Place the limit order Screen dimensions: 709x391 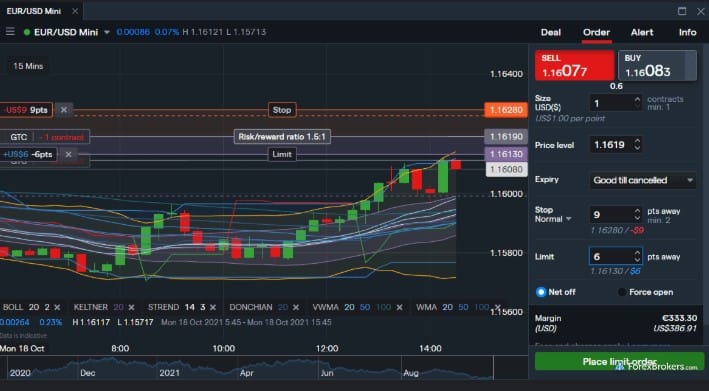pos(619,362)
